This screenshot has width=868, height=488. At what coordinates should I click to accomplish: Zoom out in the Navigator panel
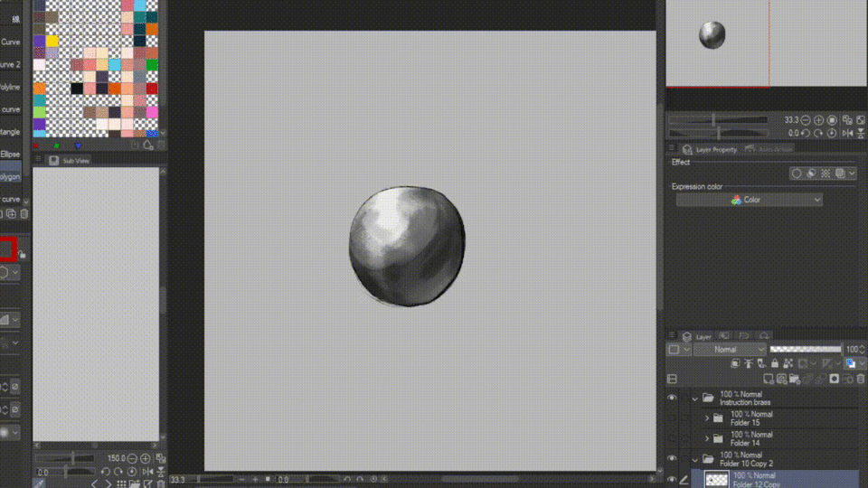point(806,120)
